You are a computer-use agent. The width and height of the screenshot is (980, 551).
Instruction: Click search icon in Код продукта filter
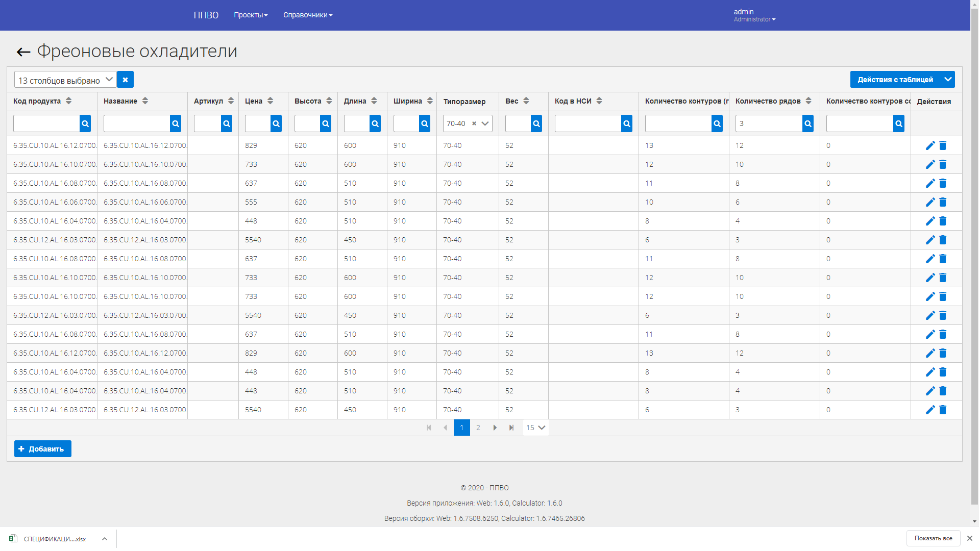pos(85,123)
